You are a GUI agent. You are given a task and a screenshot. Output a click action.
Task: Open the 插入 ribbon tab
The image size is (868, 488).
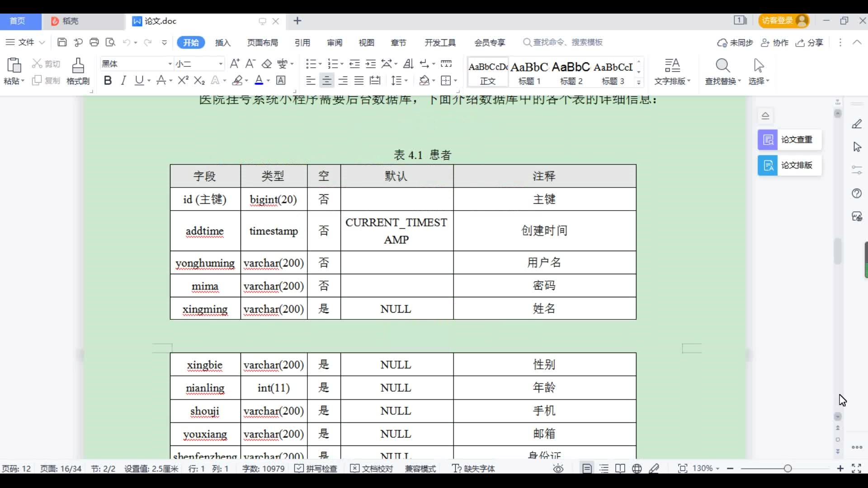point(222,42)
